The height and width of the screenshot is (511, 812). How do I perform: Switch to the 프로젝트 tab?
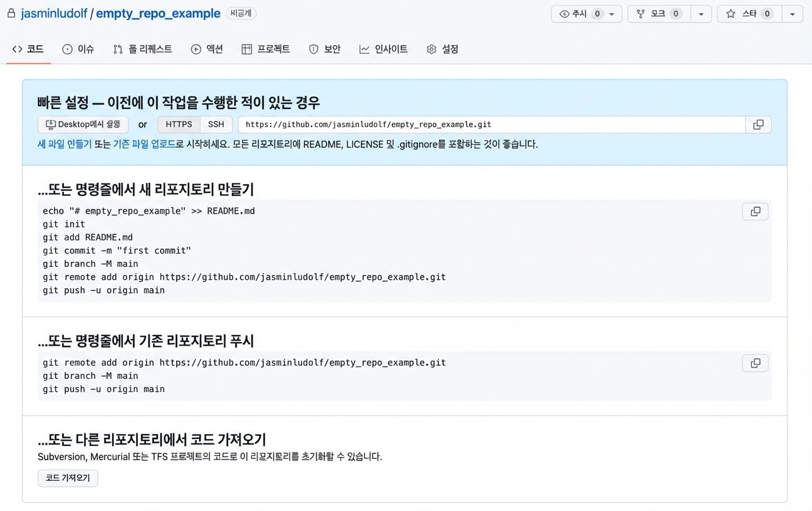tap(266, 49)
